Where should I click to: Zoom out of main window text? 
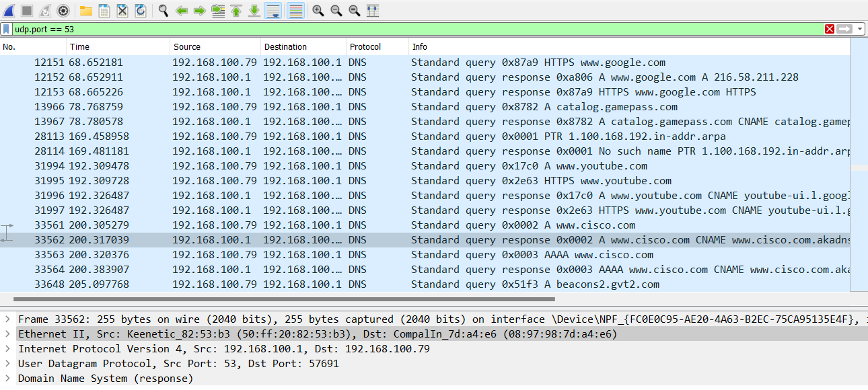tap(336, 11)
